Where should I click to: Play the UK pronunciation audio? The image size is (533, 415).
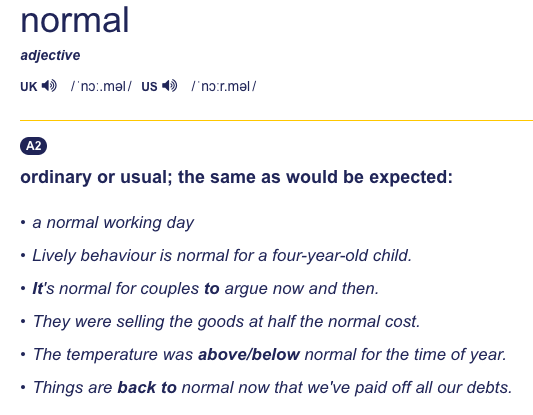pyautogui.click(x=49, y=86)
